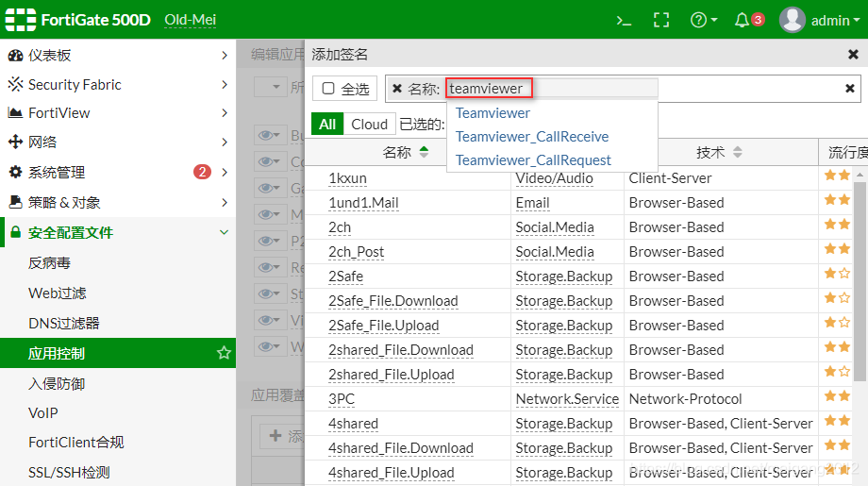Sort by 技术 column arrow

(738, 152)
